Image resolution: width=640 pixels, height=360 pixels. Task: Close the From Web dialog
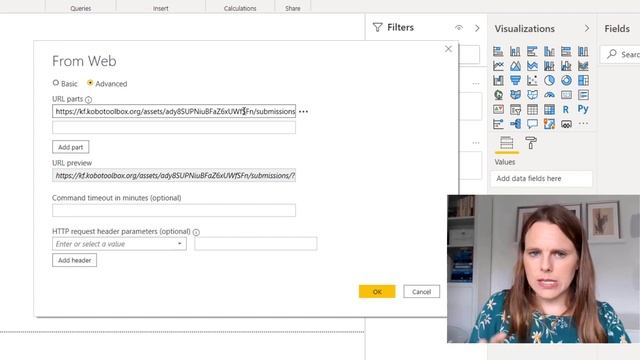pyautogui.click(x=448, y=49)
